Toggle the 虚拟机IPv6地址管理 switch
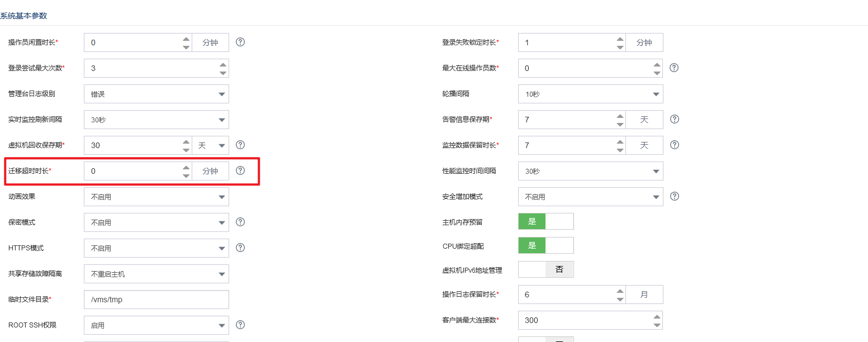This screenshot has height=342, width=868. [546, 269]
